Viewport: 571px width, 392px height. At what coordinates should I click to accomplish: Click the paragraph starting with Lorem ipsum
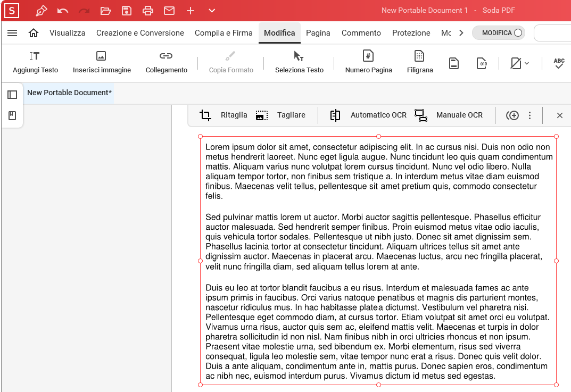pyautogui.click(x=379, y=171)
